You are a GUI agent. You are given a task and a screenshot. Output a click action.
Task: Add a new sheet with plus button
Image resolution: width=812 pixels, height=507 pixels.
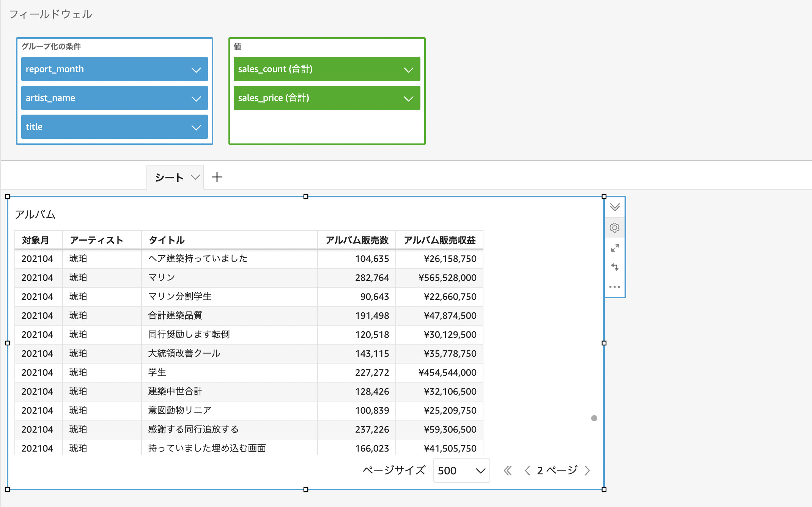pos(217,176)
